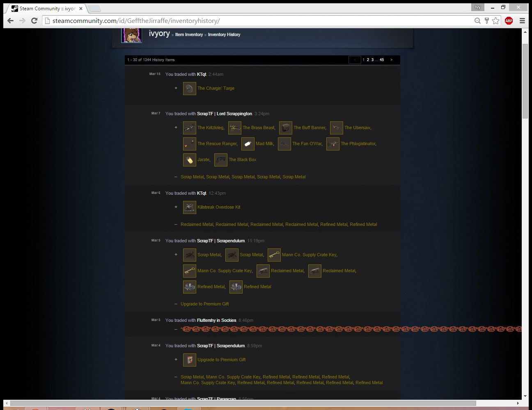Open The Brass Beast item icon

(x=234, y=128)
